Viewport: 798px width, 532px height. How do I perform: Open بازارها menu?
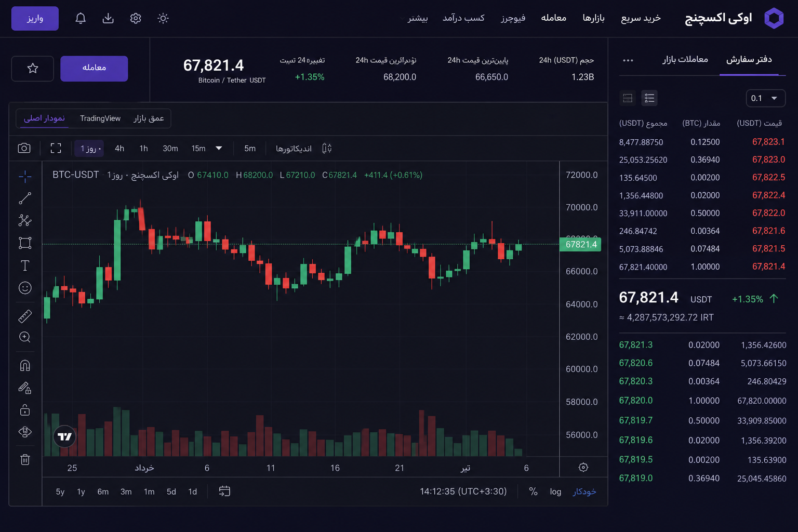tap(594, 18)
